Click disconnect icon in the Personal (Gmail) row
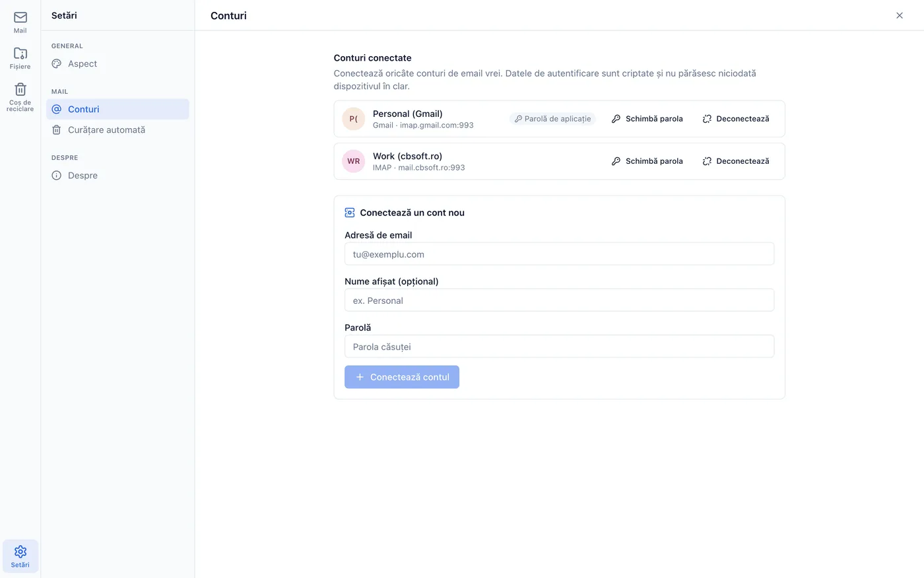Viewport: 924px width, 578px height. coord(707,119)
